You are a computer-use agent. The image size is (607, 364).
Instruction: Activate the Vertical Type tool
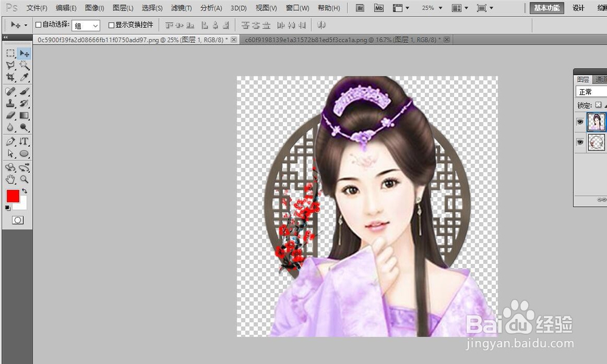click(24, 141)
